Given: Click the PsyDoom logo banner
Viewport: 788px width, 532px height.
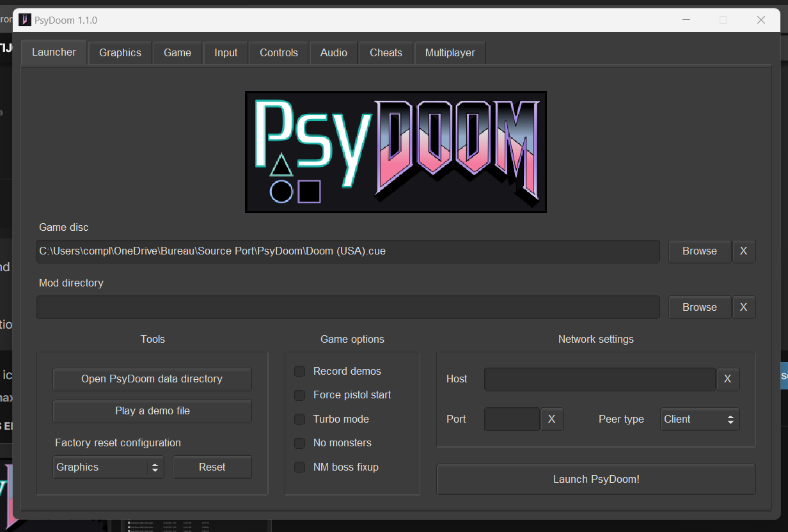Looking at the screenshot, I should [396, 152].
